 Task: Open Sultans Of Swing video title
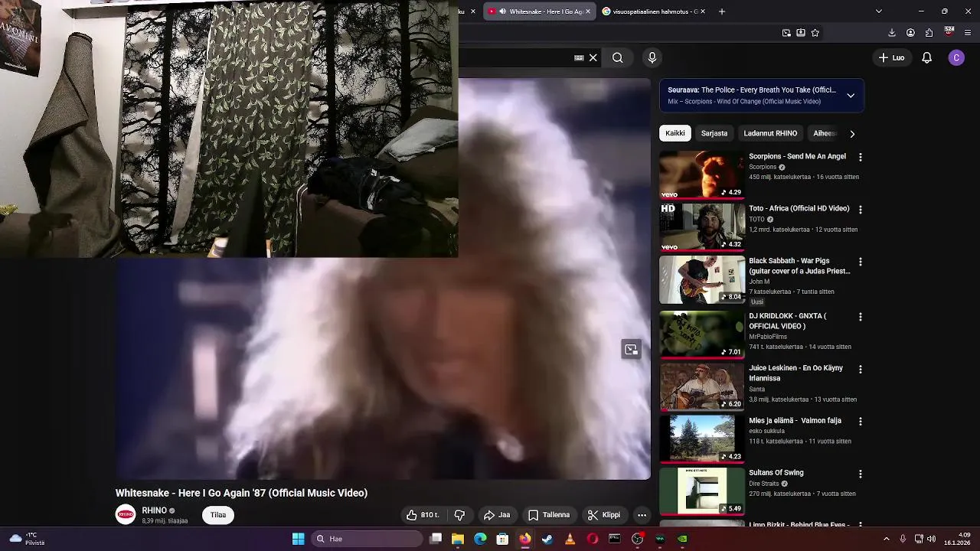(x=776, y=473)
